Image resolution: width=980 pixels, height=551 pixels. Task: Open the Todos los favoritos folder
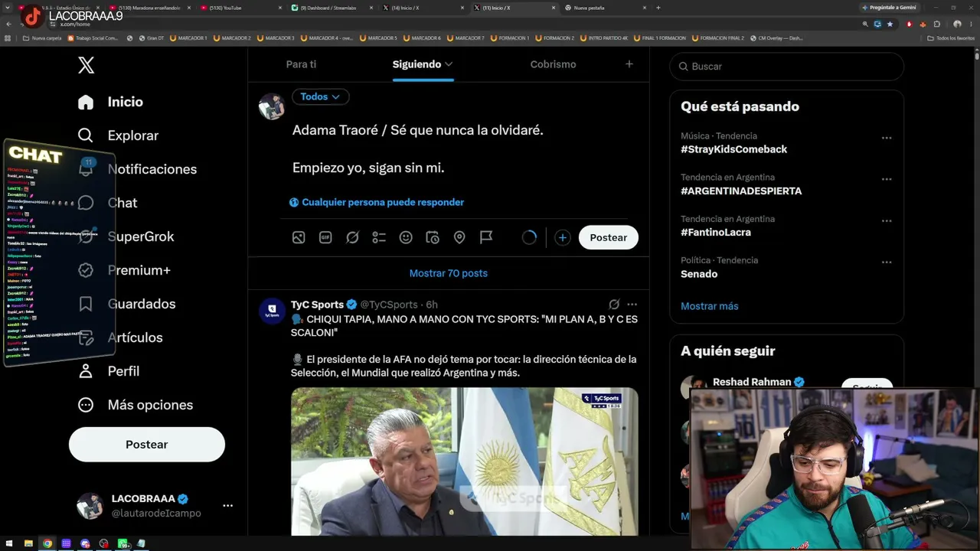(x=949, y=37)
